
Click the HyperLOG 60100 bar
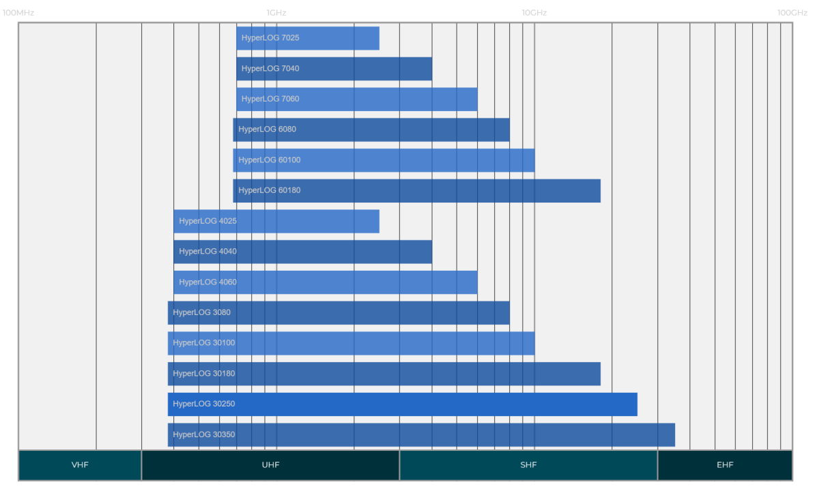[x=384, y=160]
